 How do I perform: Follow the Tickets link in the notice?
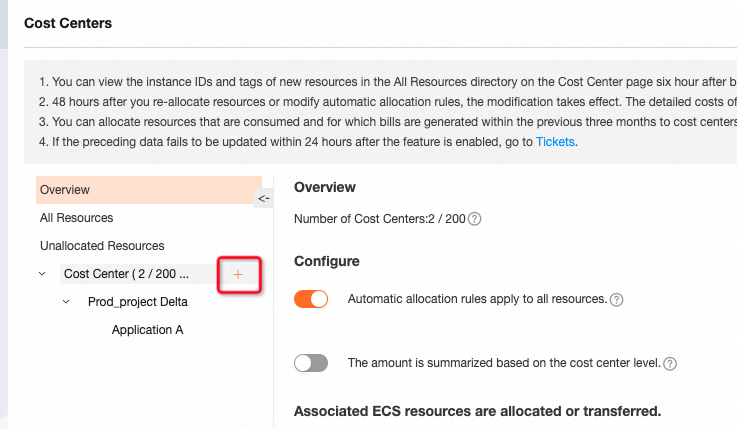pos(555,142)
